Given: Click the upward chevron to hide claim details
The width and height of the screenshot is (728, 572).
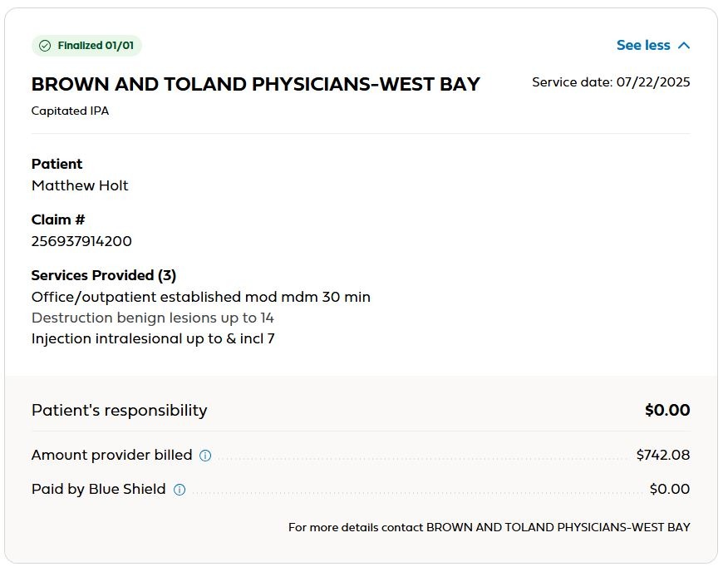Looking at the screenshot, I should (x=684, y=45).
